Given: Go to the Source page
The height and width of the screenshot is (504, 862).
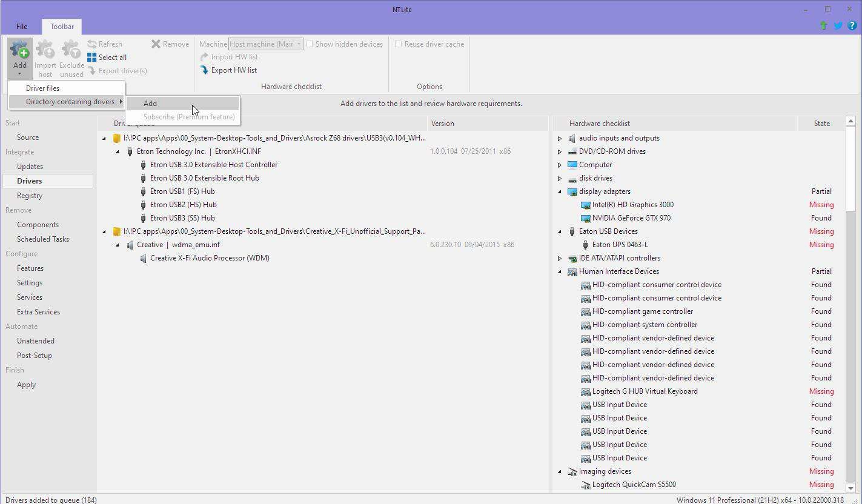Looking at the screenshot, I should [28, 138].
